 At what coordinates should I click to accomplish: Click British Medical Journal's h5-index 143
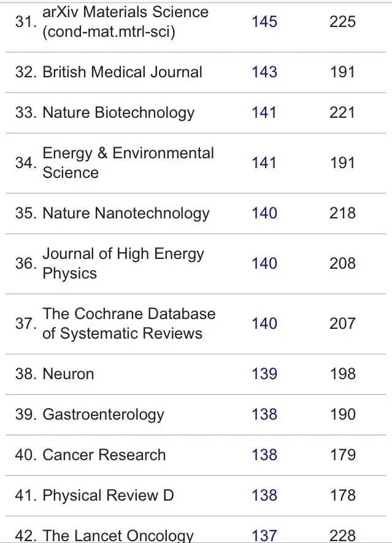tap(264, 72)
